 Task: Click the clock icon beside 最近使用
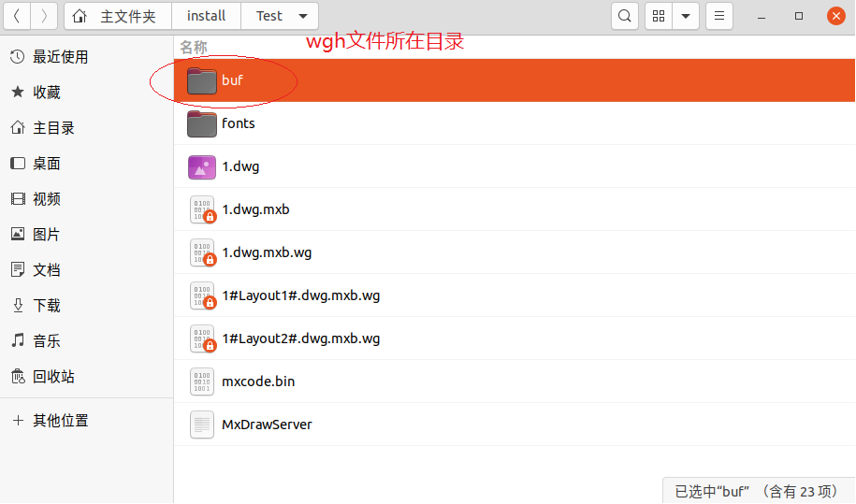(18, 56)
